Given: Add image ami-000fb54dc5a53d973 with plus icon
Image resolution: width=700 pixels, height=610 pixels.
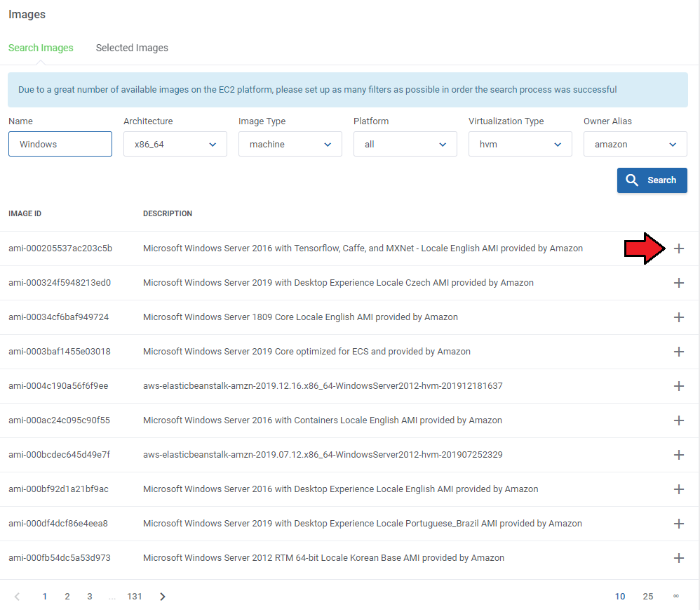Looking at the screenshot, I should pos(678,558).
